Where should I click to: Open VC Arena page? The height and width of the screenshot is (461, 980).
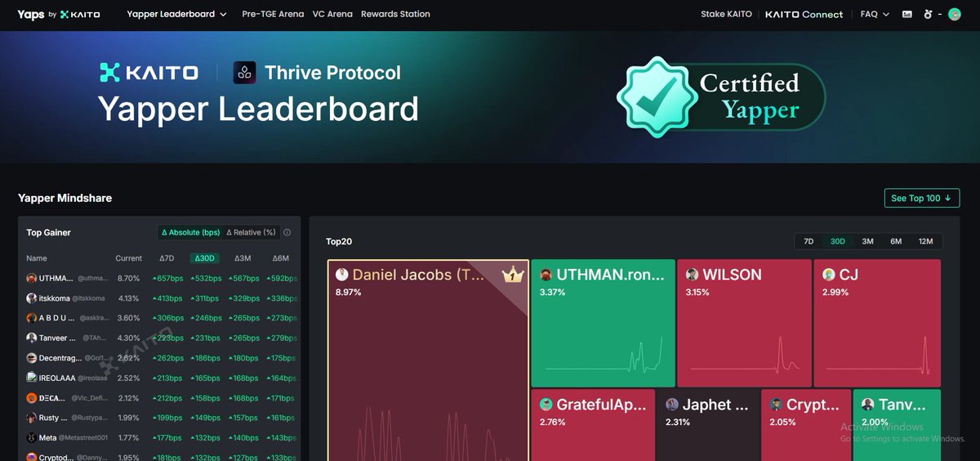[332, 14]
